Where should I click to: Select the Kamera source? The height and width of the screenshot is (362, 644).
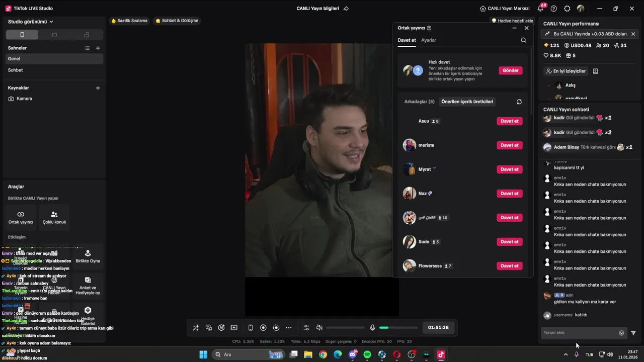click(54, 99)
